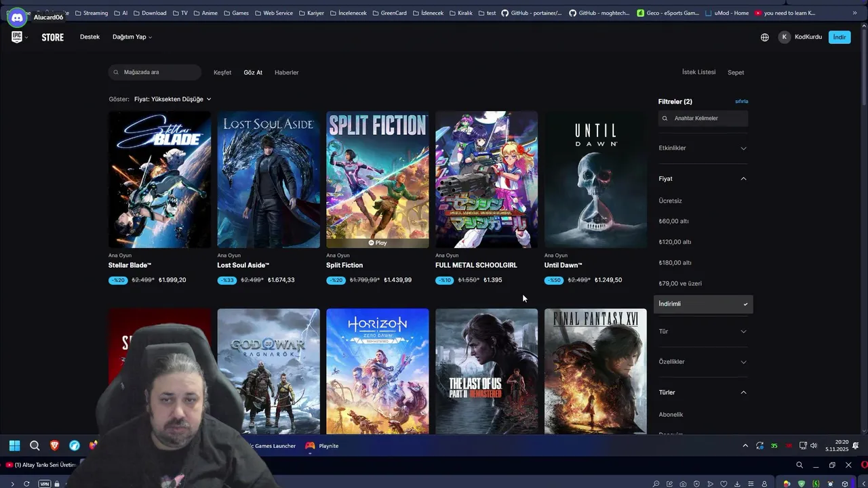Screen dimensions: 868x488
Task: Expand the Özellikler filter section
Action: click(703, 362)
